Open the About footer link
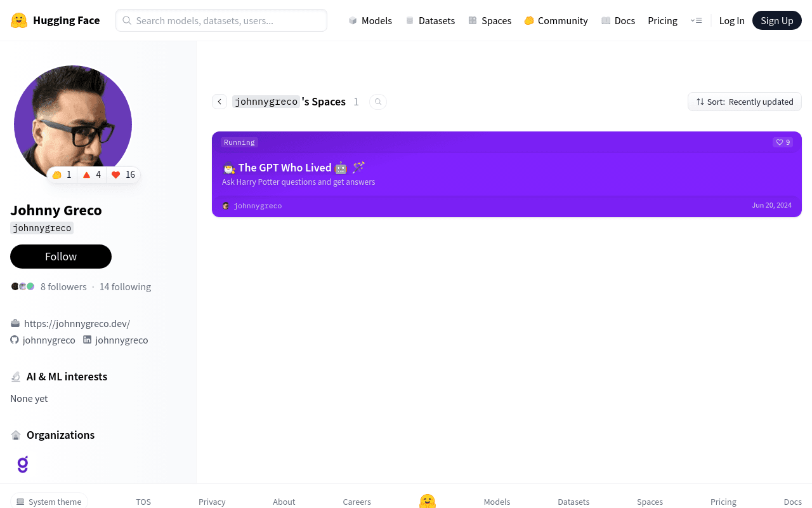812x508 pixels. [x=284, y=502]
